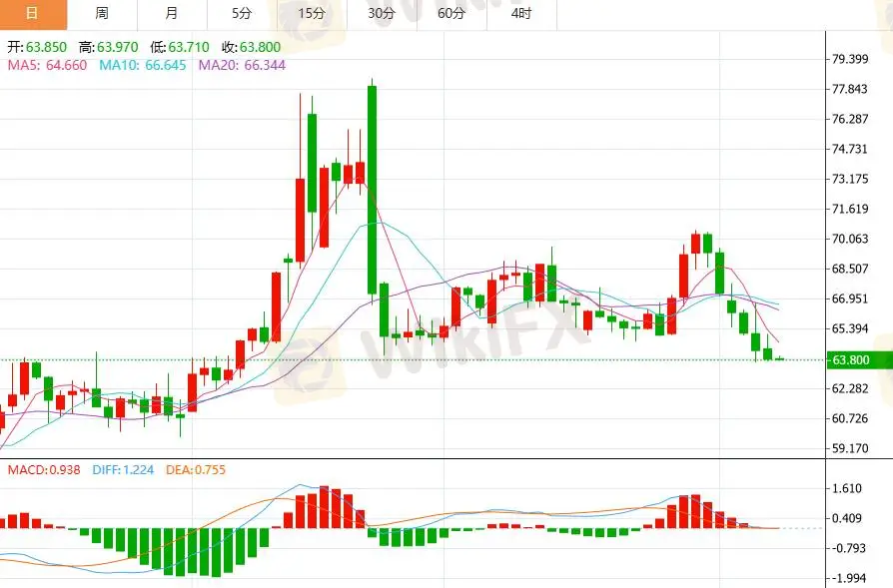
Task: Click the 60.726 price axis label
Action: click(850, 419)
